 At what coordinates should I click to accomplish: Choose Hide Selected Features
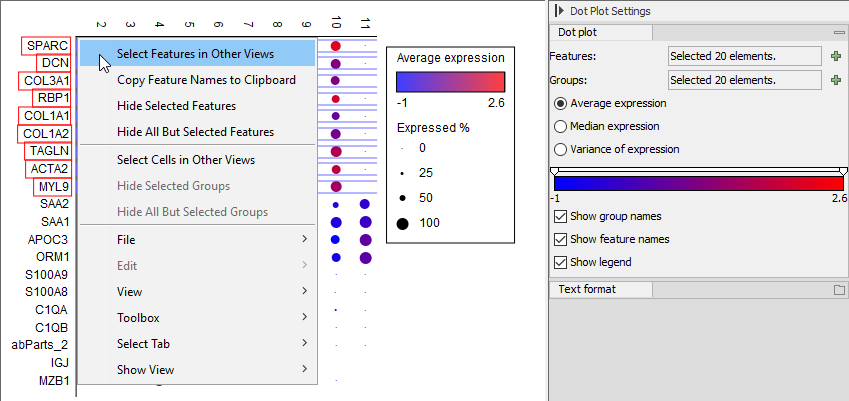click(197, 106)
